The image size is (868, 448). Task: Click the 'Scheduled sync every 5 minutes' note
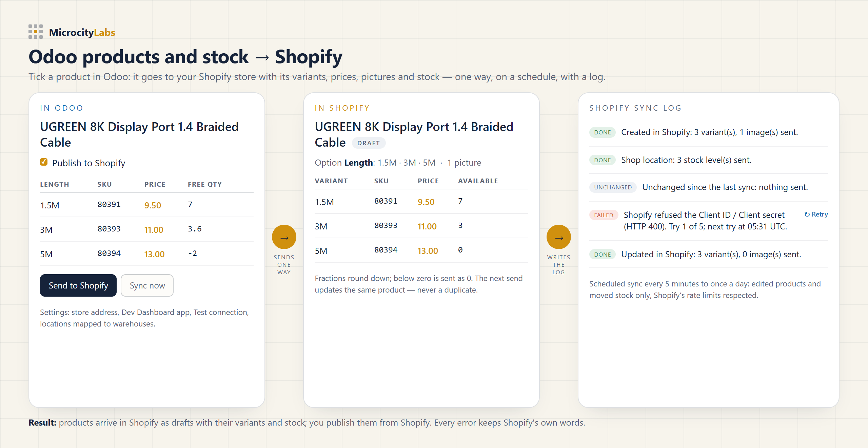click(705, 290)
